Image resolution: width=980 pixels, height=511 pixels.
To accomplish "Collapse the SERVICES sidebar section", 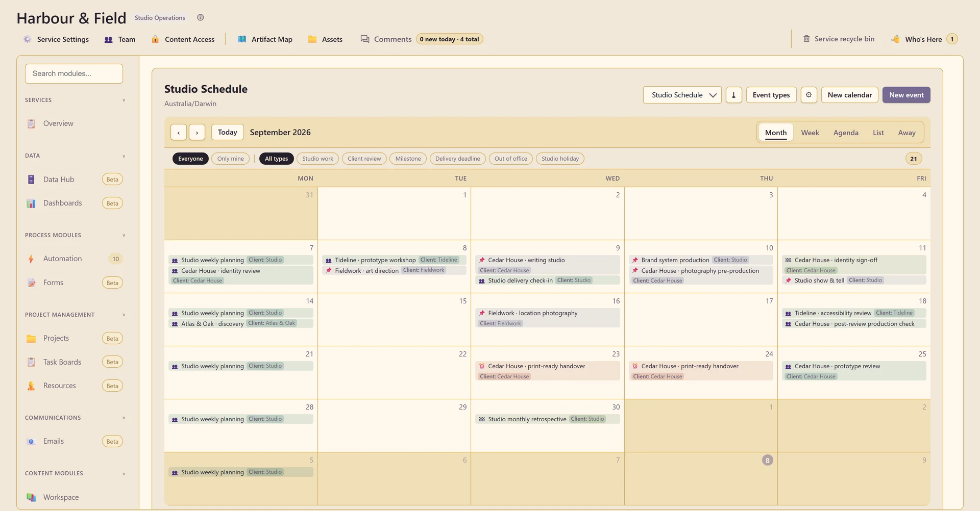I will [124, 100].
